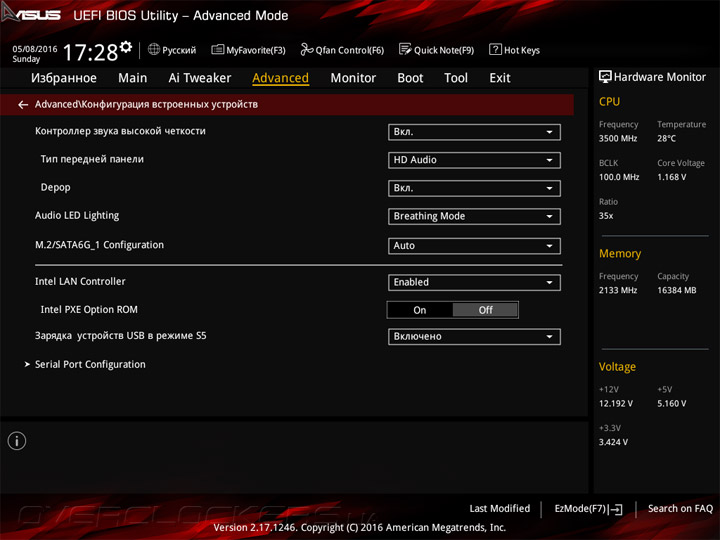The height and width of the screenshot is (540, 720).
Task: Click the Ratio value 35x
Action: [x=606, y=215]
